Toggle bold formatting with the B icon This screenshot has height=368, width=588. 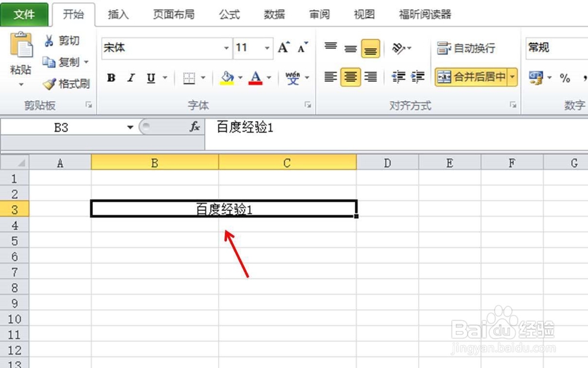(111, 78)
